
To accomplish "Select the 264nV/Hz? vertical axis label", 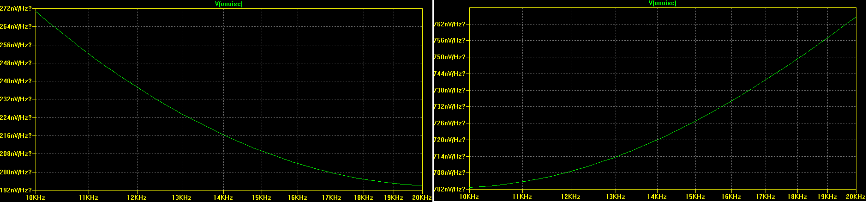I will click(x=16, y=27).
